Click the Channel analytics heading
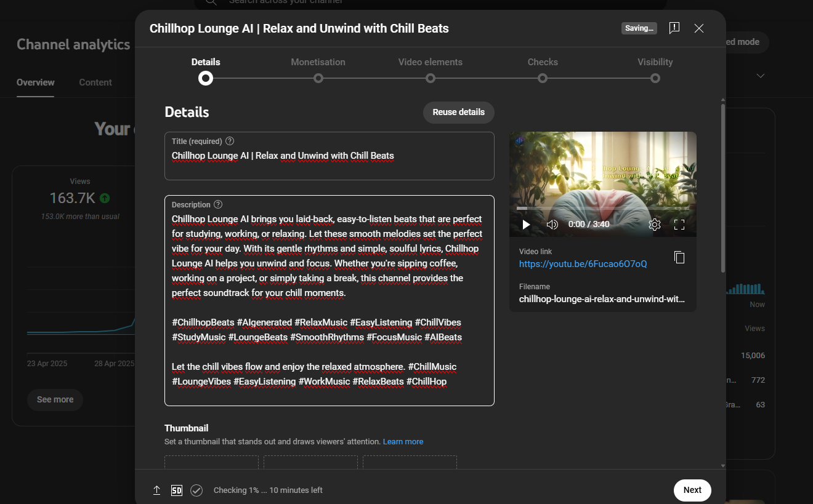This screenshot has height=504, width=813. coord(73,44)
